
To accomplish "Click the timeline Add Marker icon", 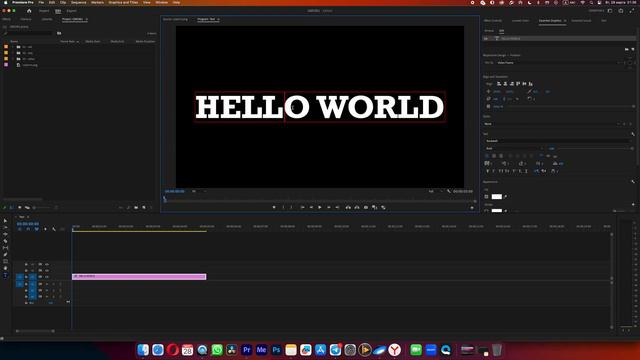I will pos(45,229).
